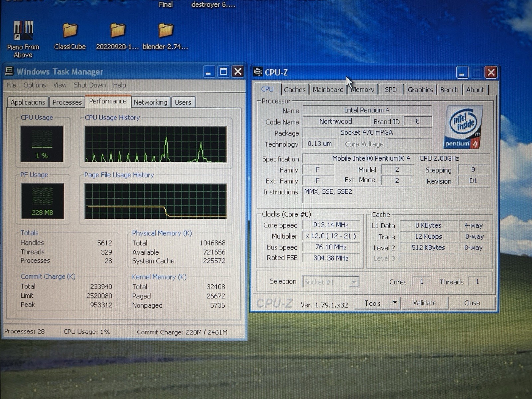Screen dimensions: 532x399
Task: Click the Validate button
Action: pos(425,303)
